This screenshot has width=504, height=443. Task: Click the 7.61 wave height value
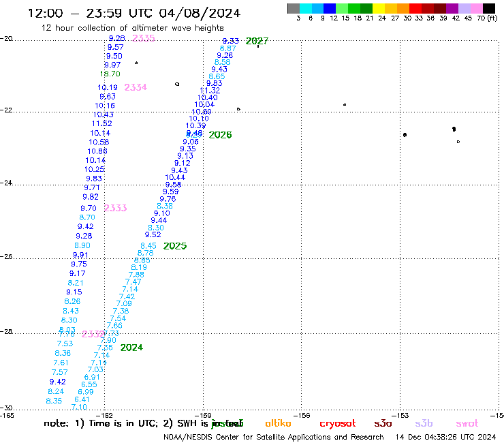click(x=61, y=363)
